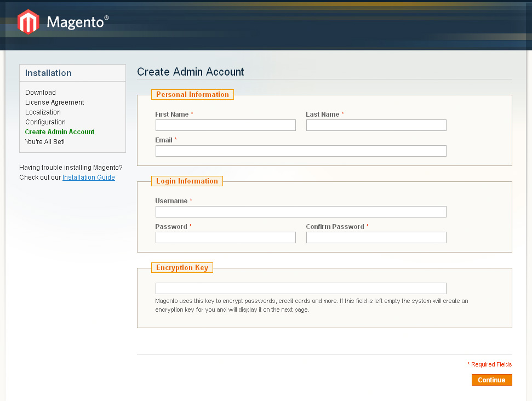Click the Password input box
This screenshot has width=532, height=401.
tap(226, 238)
